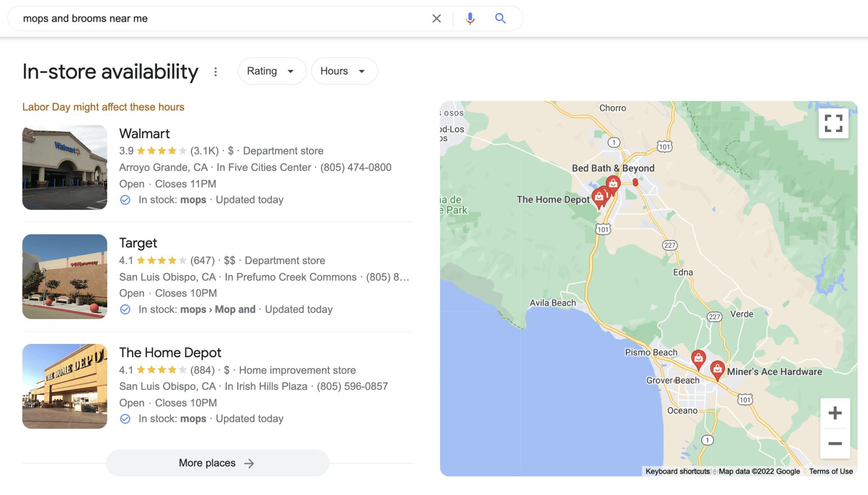Click the More places button
This screenshot has width=868, height=495.
[217, 462]
